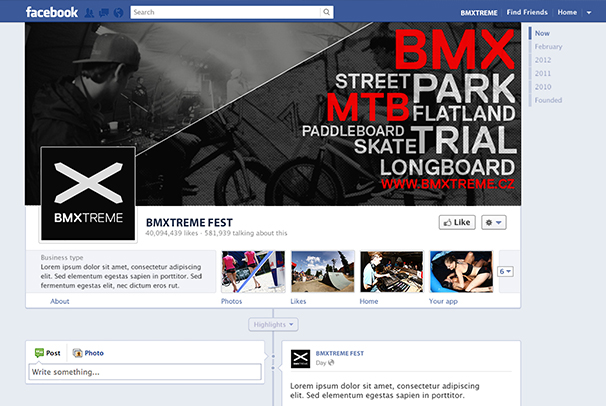Open the Find Friends link

[x=526, y=12]
